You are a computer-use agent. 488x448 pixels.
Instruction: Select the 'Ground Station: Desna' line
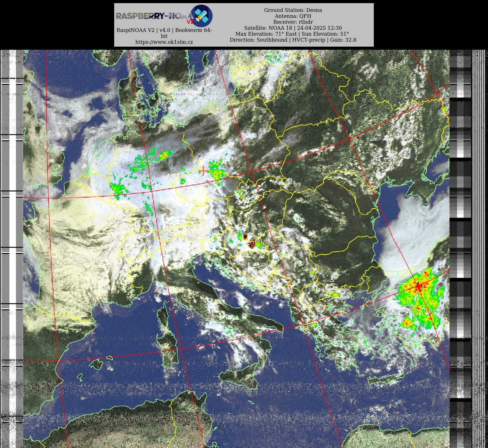coord(293,10)
